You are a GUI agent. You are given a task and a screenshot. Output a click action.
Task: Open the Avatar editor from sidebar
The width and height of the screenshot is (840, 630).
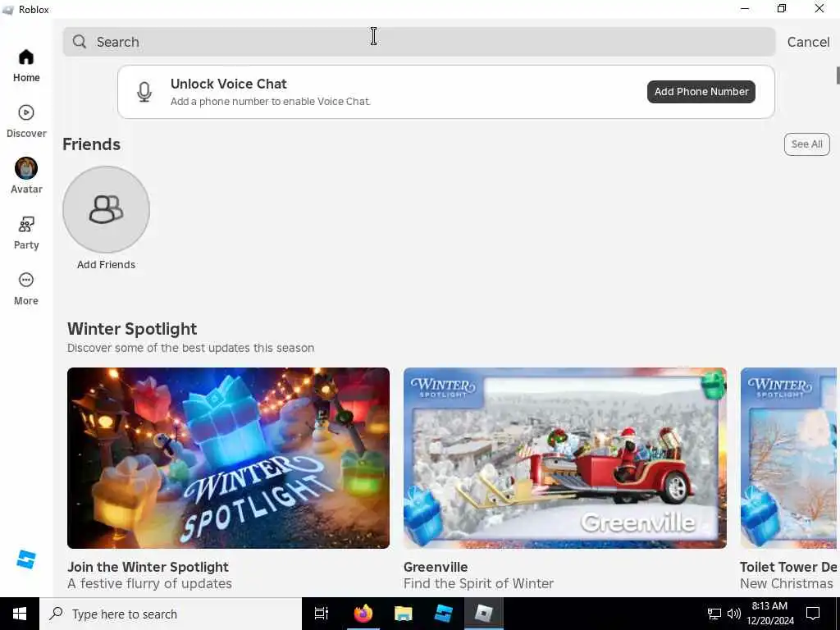tap(25, 176)
